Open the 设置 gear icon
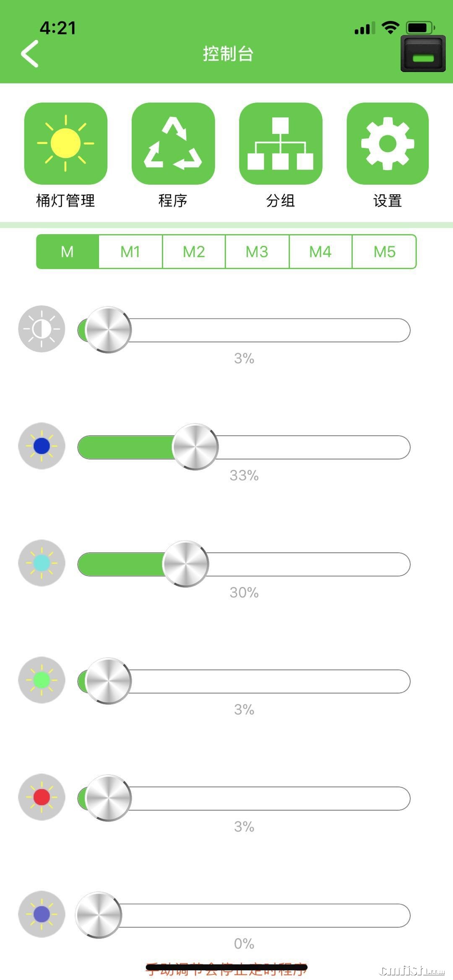453x980 pixels. tap(388, 143)
